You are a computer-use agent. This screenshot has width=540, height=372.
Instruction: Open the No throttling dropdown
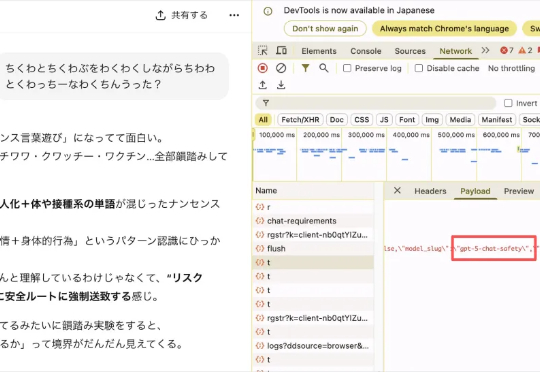click(511, 68)
